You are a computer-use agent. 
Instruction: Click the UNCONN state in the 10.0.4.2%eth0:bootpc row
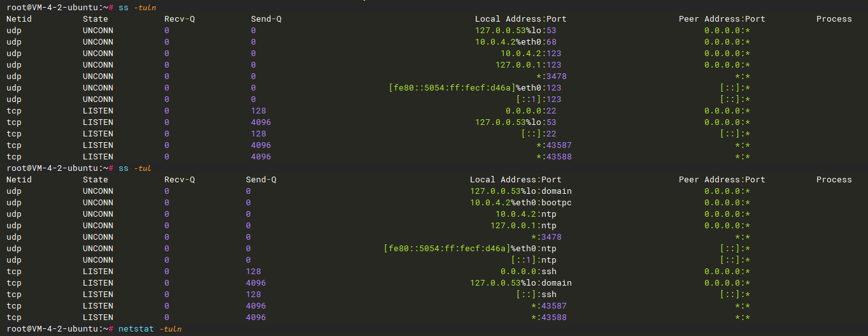pyautogui.click(x=98, y=203)
